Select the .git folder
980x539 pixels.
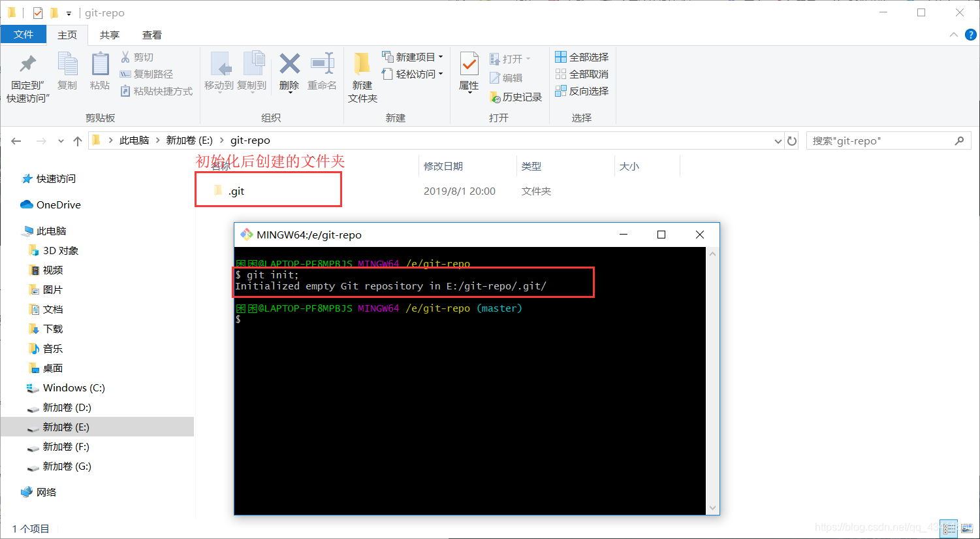pyautogui.click(x=237, y=191)
